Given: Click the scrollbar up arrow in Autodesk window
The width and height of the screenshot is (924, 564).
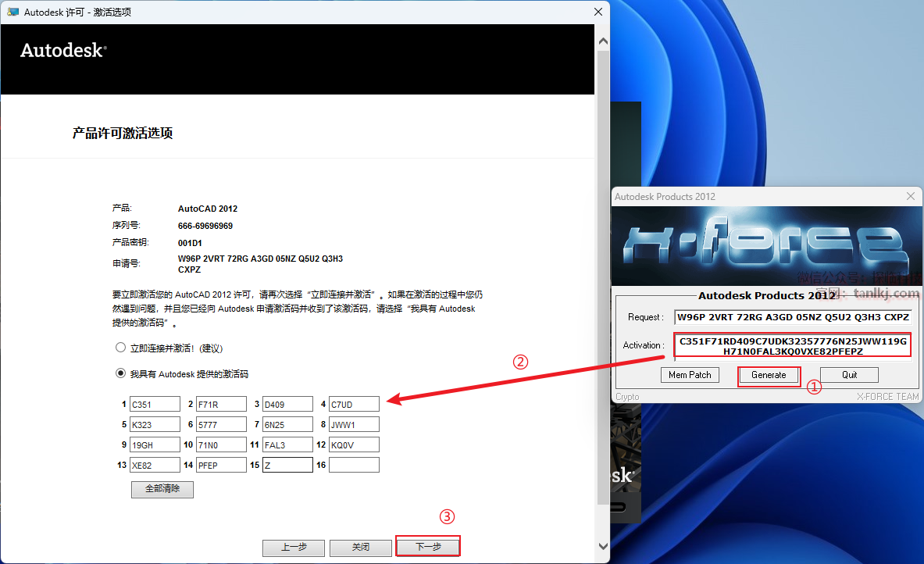Looking at the screenshot, I should point(603,41).
